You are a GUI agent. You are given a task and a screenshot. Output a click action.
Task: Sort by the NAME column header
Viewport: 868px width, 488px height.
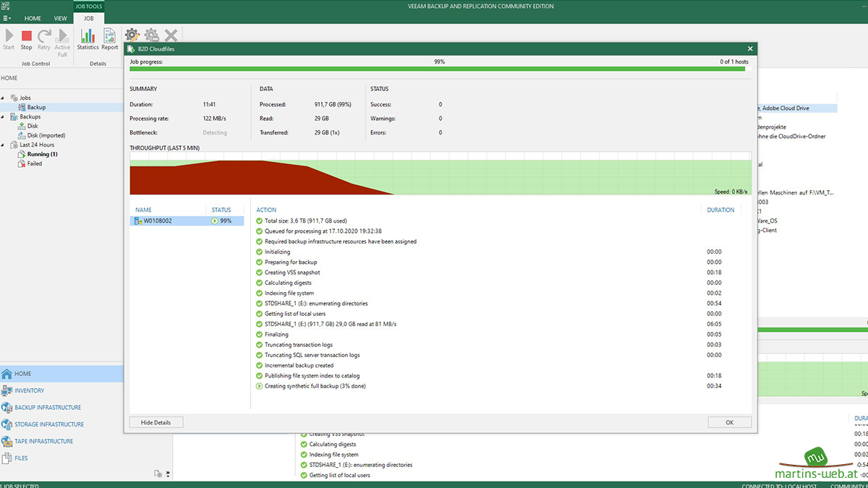(143, 210)
